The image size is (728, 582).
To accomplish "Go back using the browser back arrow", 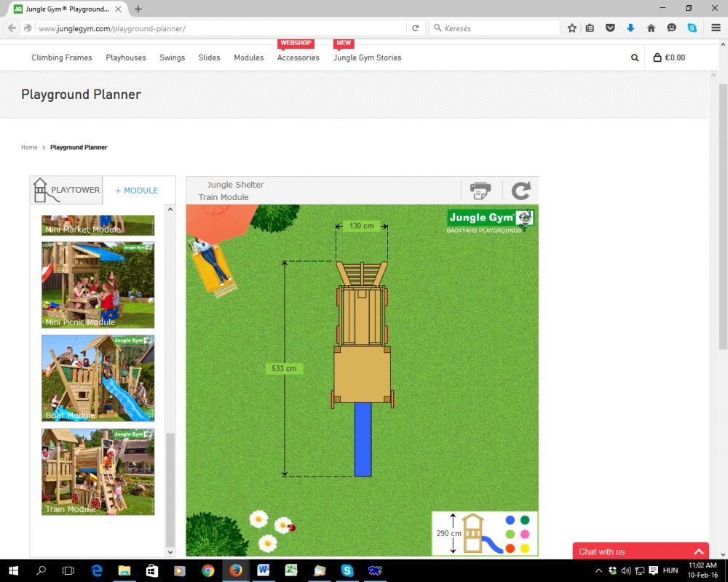I will coord(12,28).
